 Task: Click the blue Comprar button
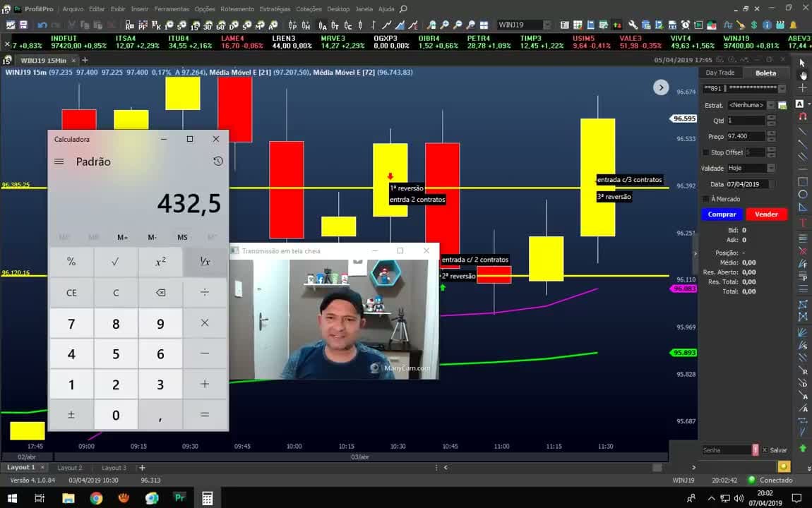(722, 214)
